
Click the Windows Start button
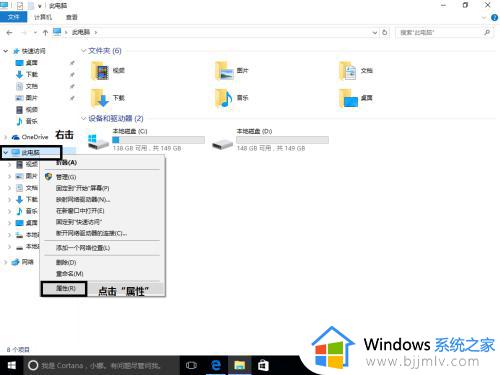12,366
